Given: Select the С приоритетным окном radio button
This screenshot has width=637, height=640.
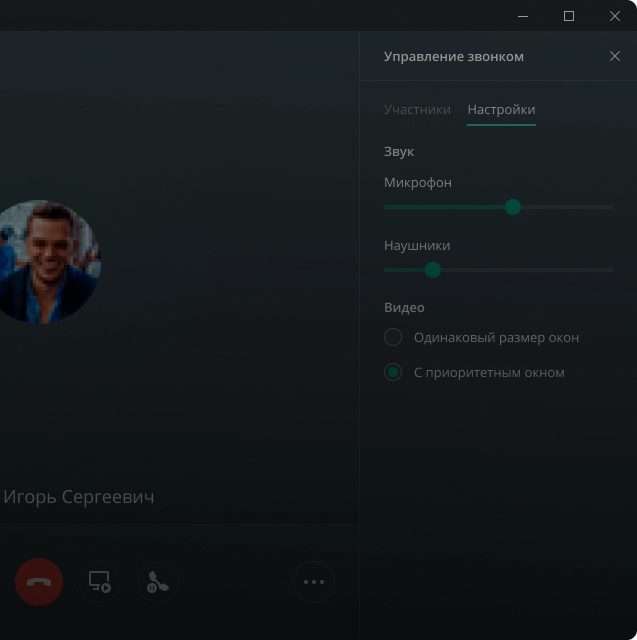Looking at the screenshot, I should click(393, 372).
